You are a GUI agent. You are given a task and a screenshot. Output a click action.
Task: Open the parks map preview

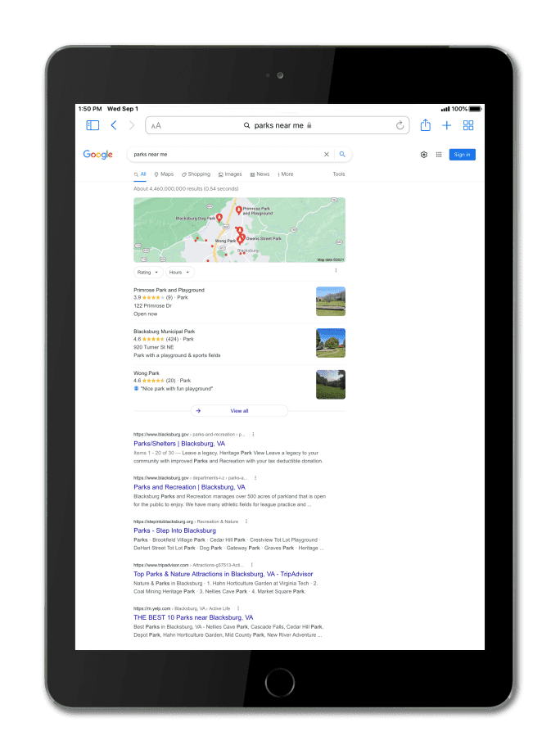[x=239, y=230]
